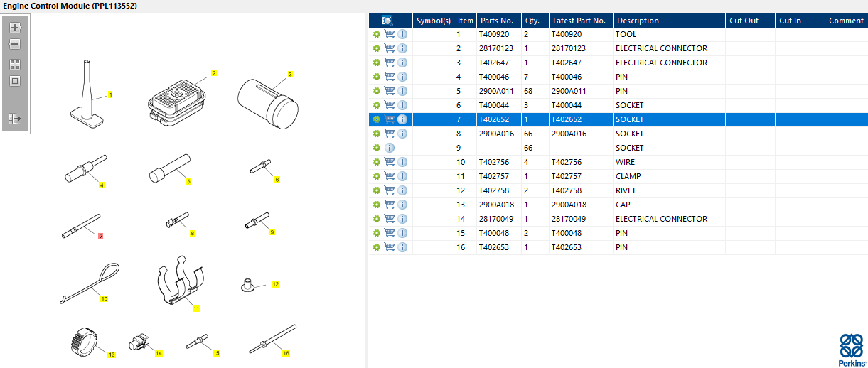
Task: Add item 2 28170123 to cart
Action: pos(390,48)
